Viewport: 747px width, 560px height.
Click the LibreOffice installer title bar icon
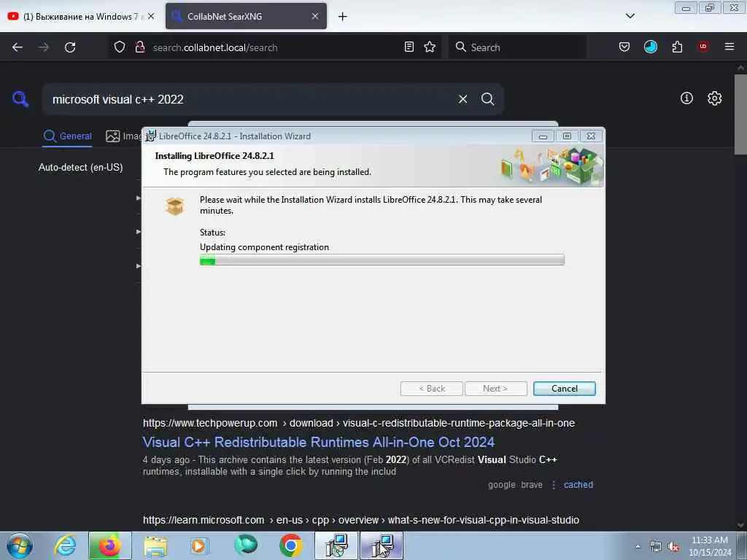click(x=150, y=136)
